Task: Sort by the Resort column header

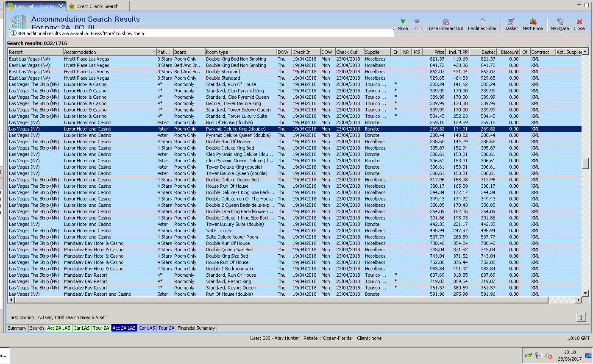Action: [36, 52]
